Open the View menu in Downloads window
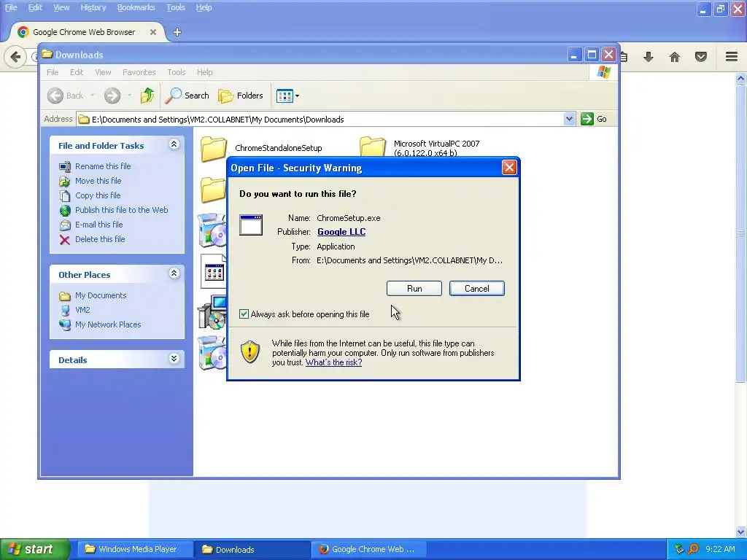Image resolution: width=747 pixels, height=560 pixels. click(x=103, y=72)
